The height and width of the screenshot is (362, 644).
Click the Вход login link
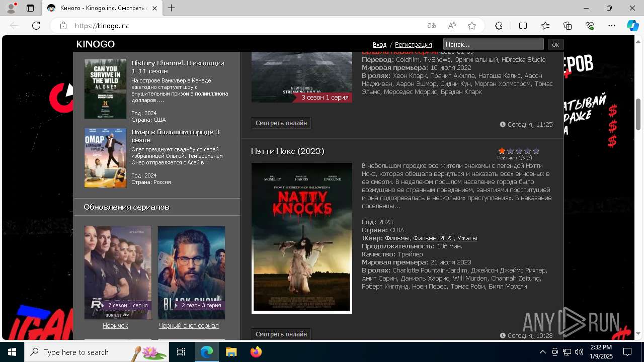click(x=380, y=45)
